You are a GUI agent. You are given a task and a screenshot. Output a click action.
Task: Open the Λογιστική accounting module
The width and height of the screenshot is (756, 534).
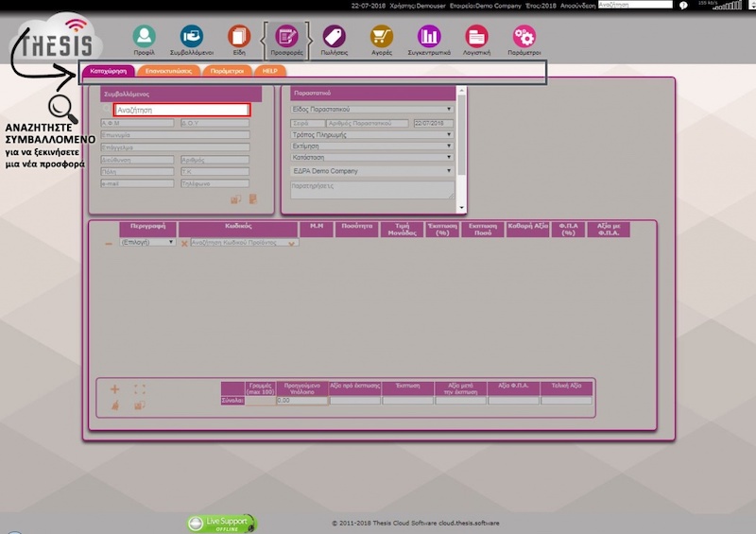(x=477, y=38)
